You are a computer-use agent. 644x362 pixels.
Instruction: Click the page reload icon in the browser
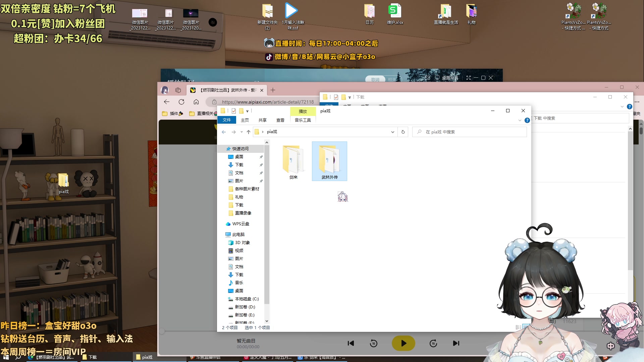pyautogui.click(x=181, y=102)
